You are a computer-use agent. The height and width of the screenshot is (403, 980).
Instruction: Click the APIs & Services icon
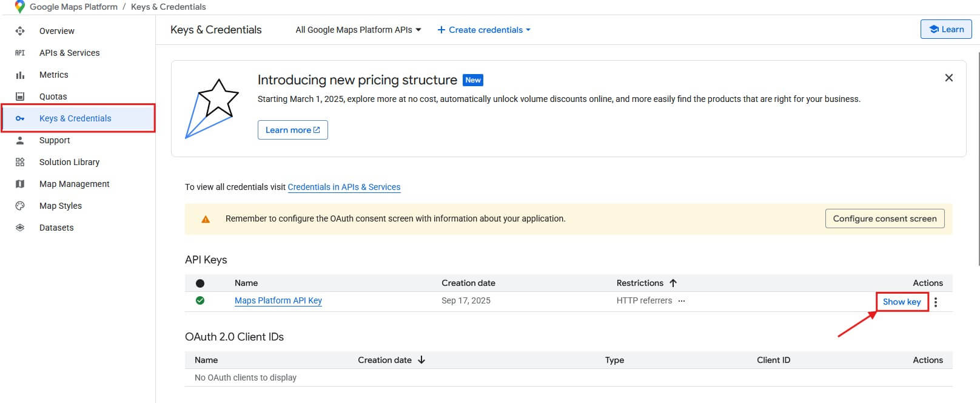coord(20,53)
